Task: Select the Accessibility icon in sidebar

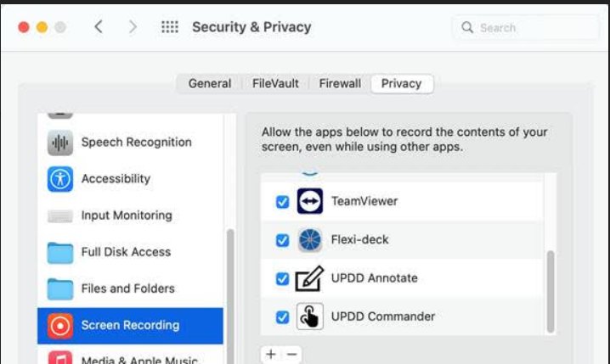Action: pos(60,179)
